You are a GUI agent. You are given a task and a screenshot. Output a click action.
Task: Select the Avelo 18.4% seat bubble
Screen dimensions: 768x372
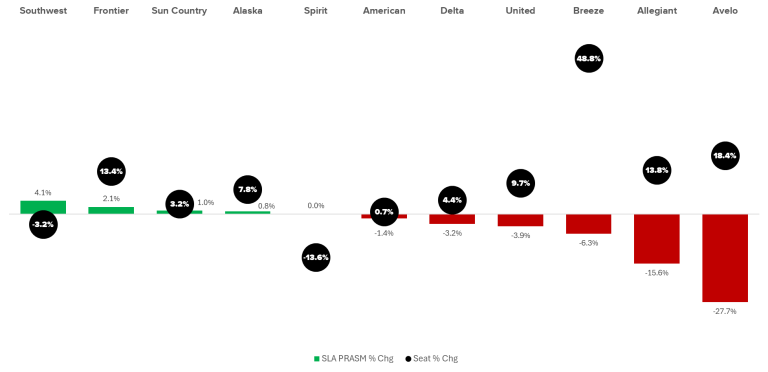(725, 156)
